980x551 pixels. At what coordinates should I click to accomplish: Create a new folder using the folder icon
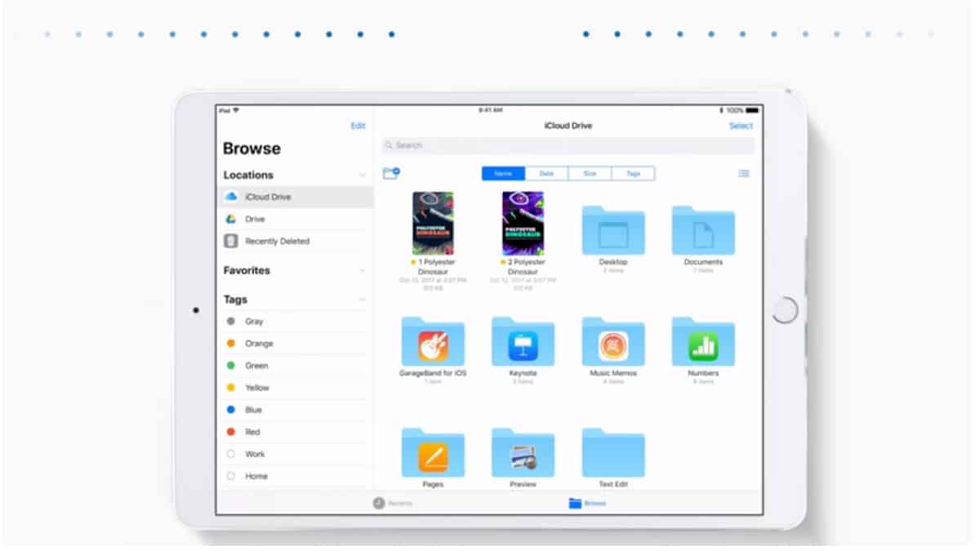point(391,173)
